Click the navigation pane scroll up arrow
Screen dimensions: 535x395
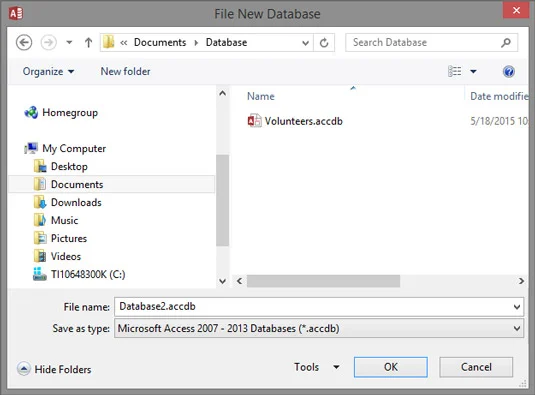[222, 93]
